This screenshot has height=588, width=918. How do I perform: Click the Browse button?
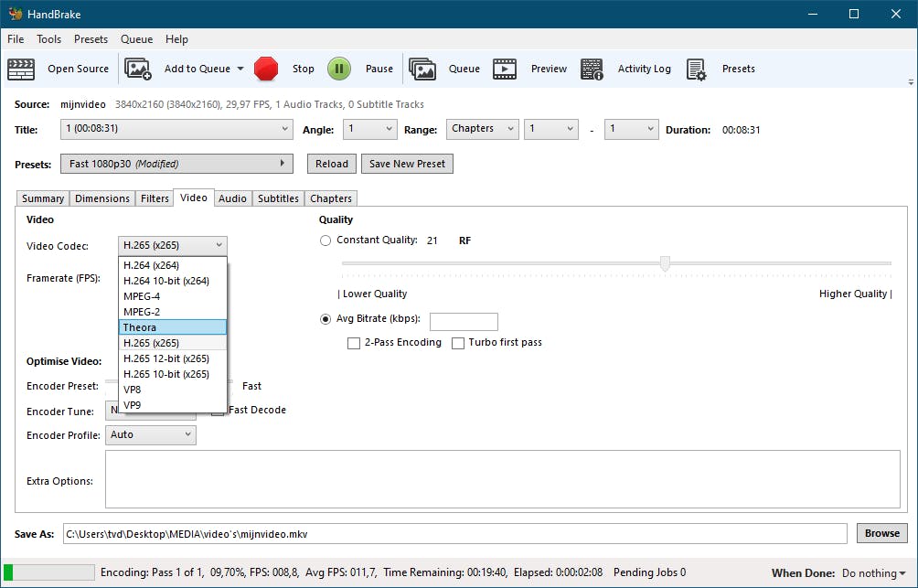(881, 533)
